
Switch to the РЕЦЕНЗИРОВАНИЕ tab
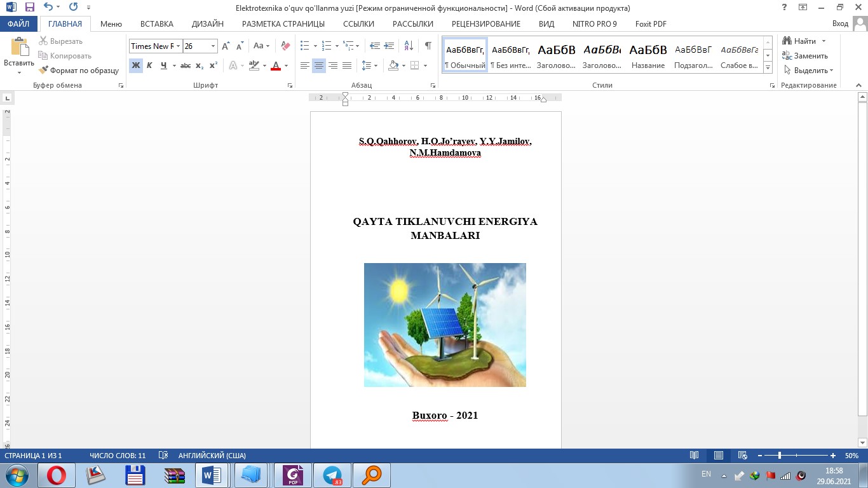(485, 24)
